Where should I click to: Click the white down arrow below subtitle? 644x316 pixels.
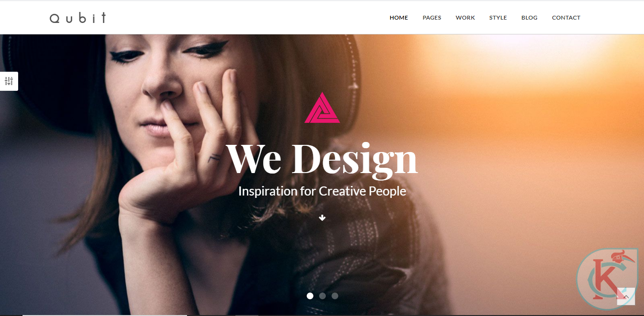click(x=322, y=218)
